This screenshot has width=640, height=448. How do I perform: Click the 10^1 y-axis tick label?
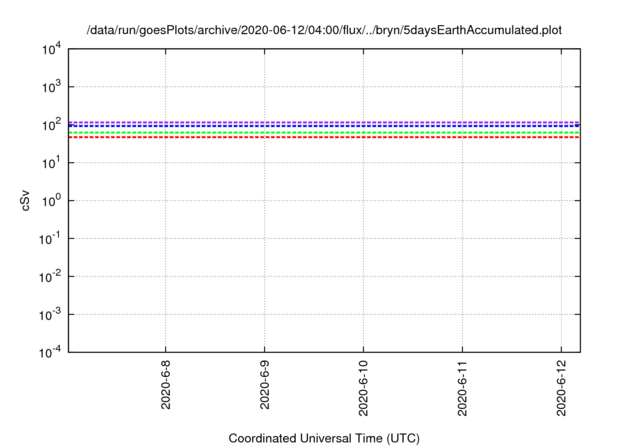(x=51, y=163)
